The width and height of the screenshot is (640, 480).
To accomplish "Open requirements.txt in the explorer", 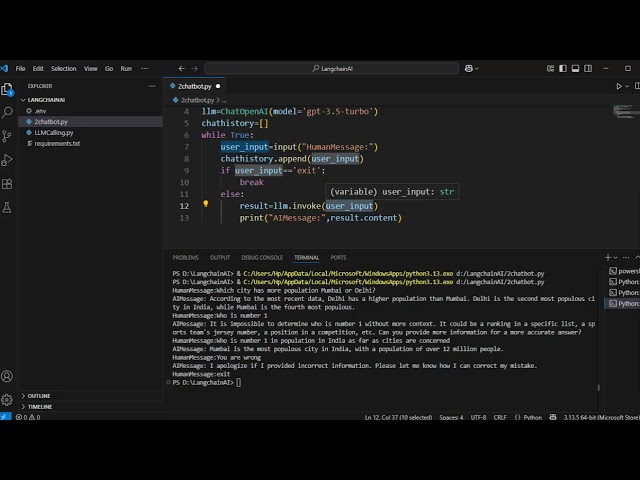I will (x=91, y=144).
